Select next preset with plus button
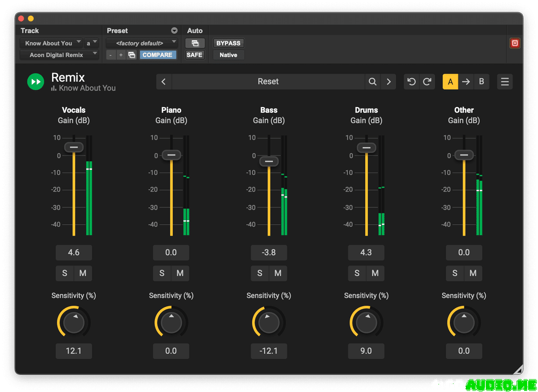Viewport: 538px width, 392px height. point(121,55)
